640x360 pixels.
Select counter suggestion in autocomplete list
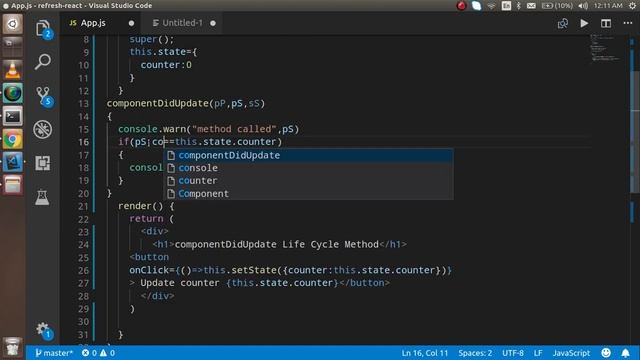[x=309, y=180]
